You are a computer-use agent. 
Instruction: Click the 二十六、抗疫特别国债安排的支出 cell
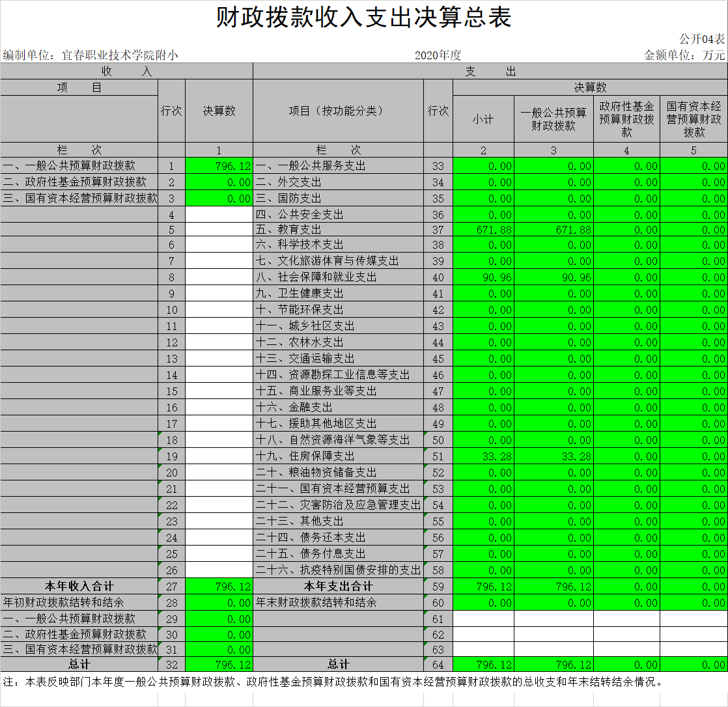coord(338,570)
